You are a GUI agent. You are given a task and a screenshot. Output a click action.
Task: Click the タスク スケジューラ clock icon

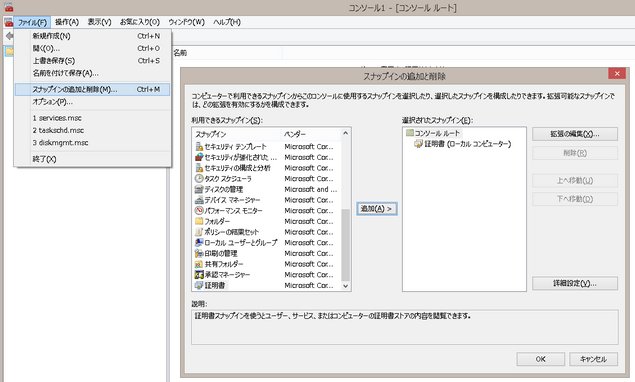pyautogui.click(x=199, y=179)
